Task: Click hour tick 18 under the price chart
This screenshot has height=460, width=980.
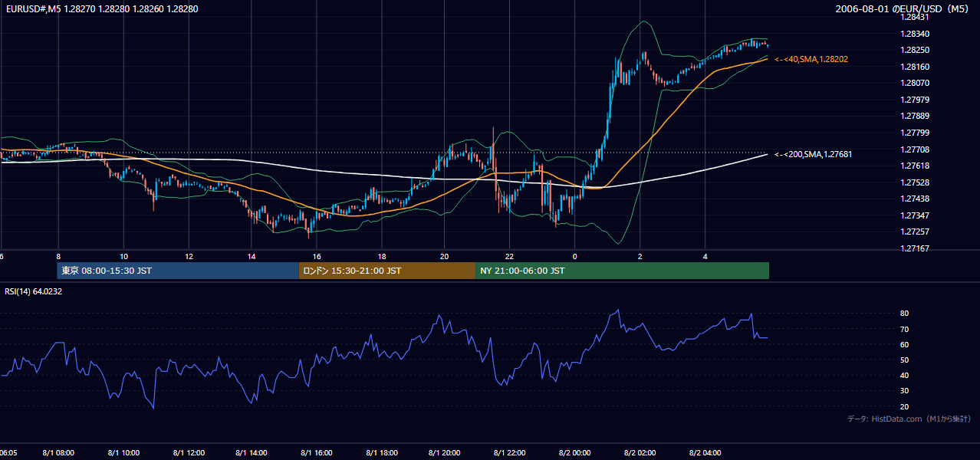Action: pos(381,256)
